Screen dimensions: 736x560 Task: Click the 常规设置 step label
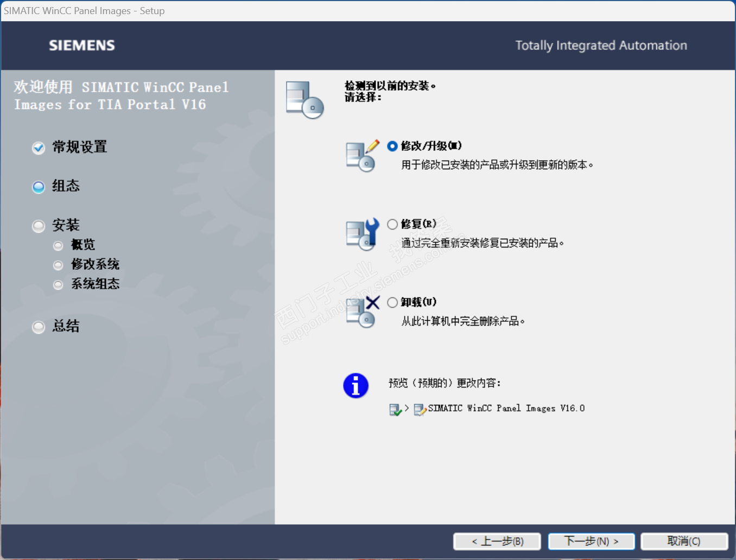pos(80,147)
